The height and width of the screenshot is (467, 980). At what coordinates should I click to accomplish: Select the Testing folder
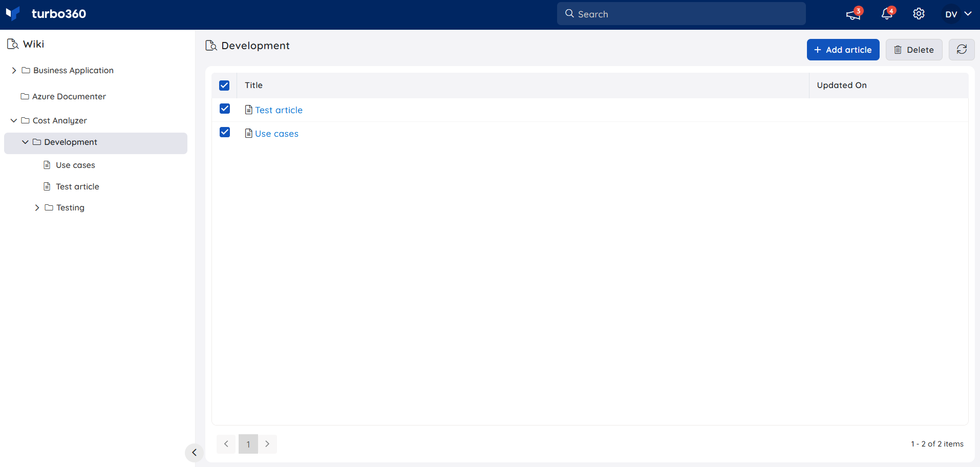click(x=70, y=207)
